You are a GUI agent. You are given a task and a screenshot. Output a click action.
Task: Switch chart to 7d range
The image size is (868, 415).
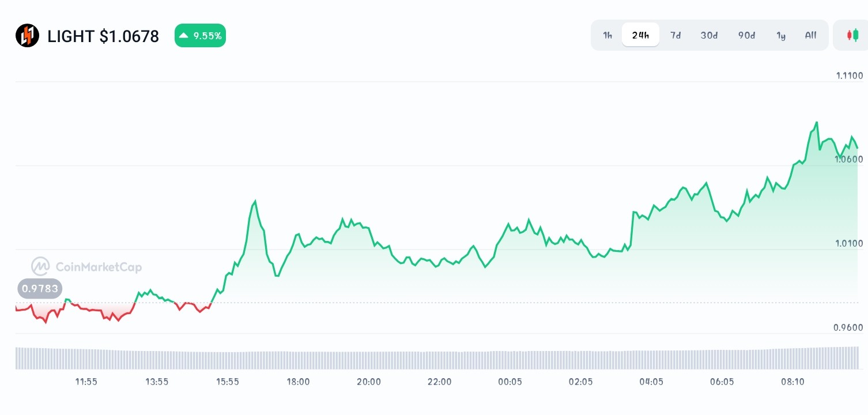[x=675, y=35]
